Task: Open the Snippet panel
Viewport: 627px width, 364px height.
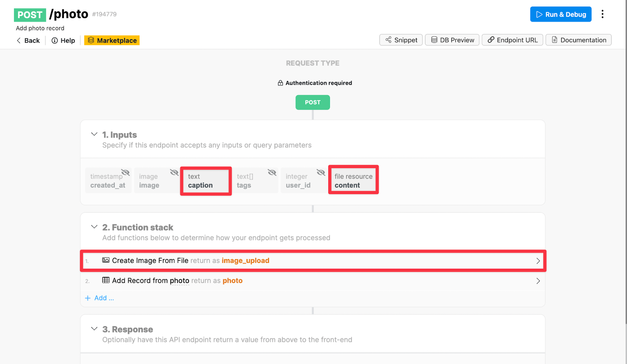Action: pos(400,40)
